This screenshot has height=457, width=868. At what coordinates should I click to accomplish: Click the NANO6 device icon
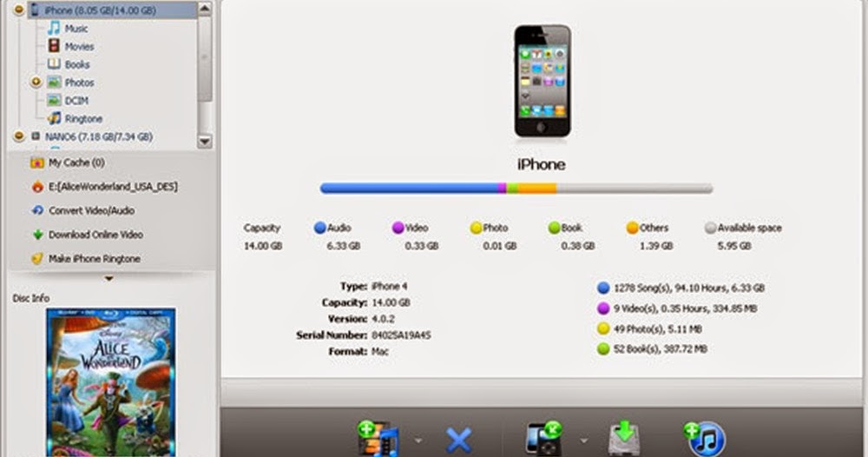click(x=36, y=136)
